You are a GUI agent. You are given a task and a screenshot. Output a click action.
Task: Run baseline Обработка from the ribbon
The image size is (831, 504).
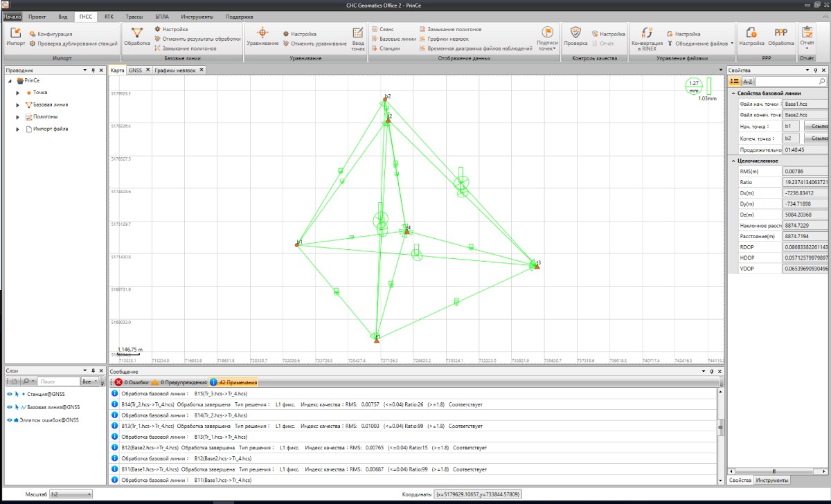(x=137, y=36)
